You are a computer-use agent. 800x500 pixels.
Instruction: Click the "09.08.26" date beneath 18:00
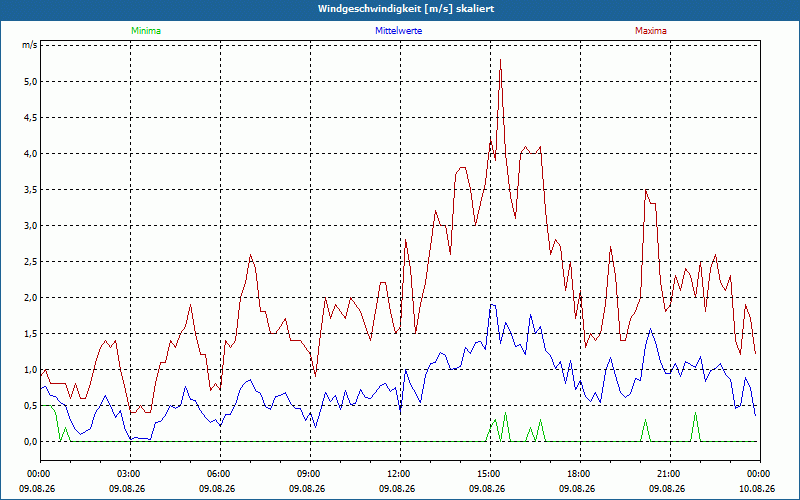tap(577, 488)
